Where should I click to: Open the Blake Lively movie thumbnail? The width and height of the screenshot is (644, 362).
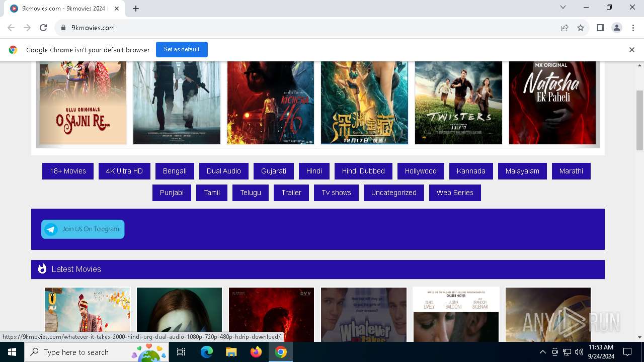[x=456, y=314]
